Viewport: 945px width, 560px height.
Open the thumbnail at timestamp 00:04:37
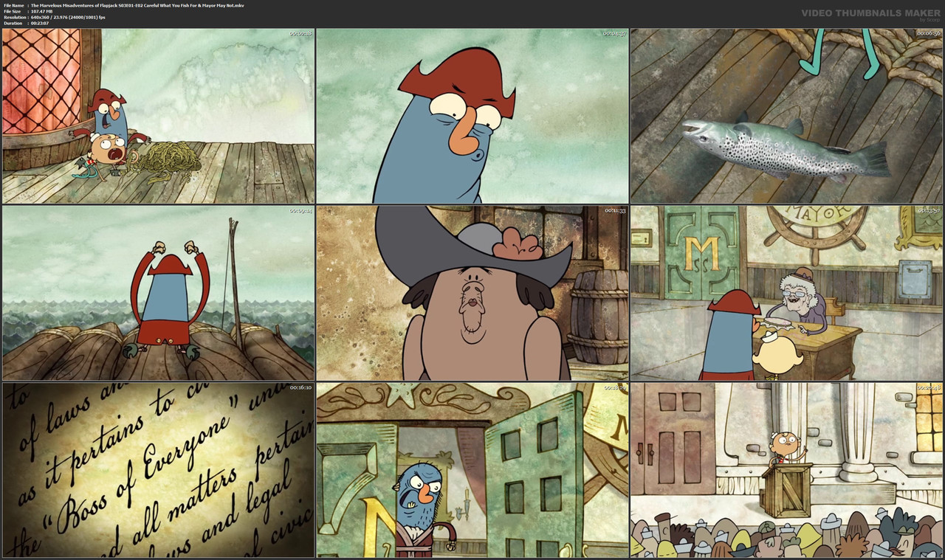pos(472,114)
